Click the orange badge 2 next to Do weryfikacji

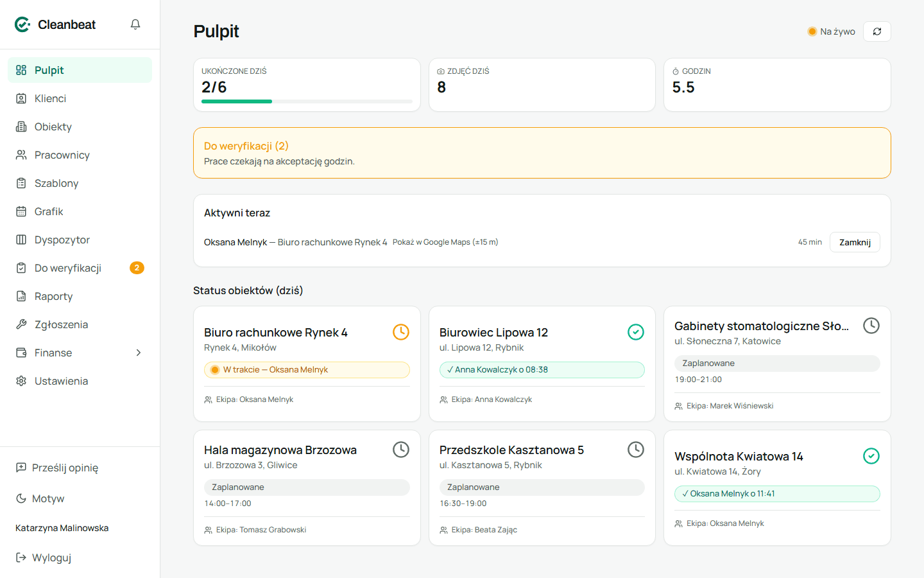point(137,268)
